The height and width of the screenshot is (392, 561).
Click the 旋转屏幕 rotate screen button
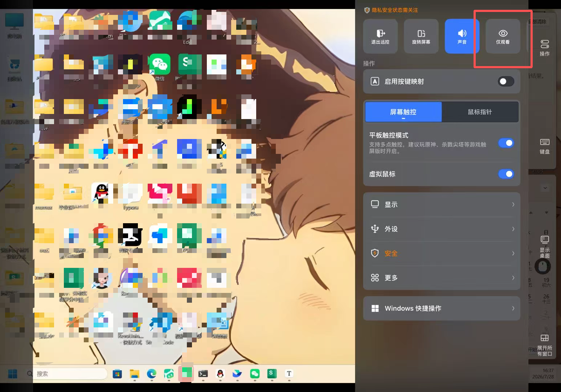[421, 36]
